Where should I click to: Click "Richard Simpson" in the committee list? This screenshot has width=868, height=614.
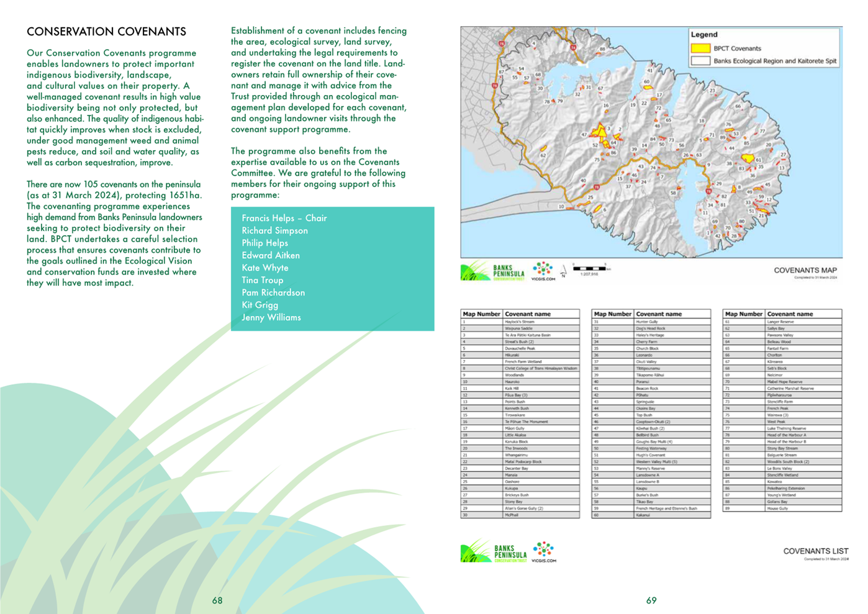point(274,230)
